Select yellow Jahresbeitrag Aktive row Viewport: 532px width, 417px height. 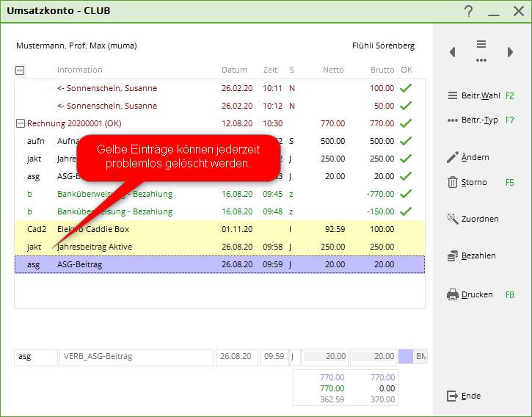[95, 247]
